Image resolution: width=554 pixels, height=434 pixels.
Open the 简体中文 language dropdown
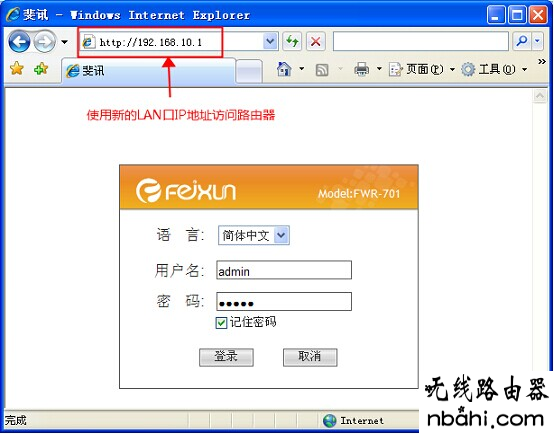pyautogui.click(x=254, y=235)
